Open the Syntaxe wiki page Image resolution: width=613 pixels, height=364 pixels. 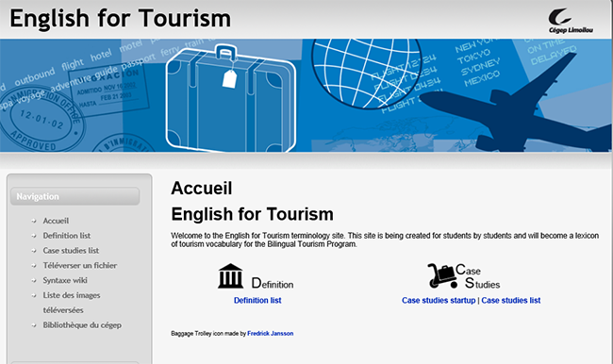coord(65,280)
